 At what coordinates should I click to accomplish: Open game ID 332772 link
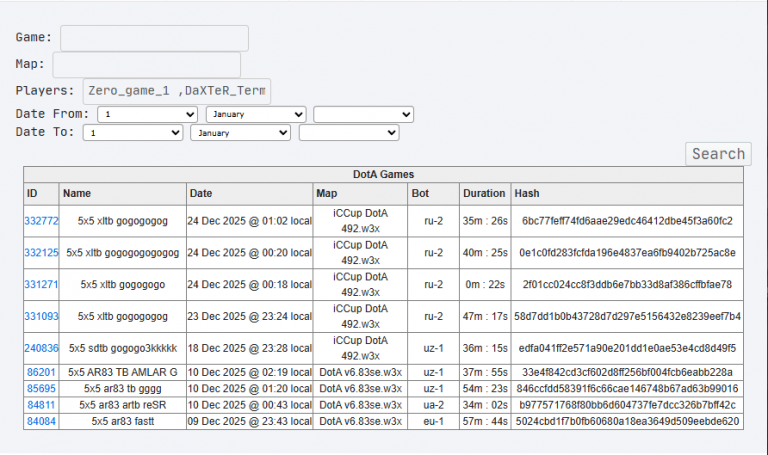point(41,221)
